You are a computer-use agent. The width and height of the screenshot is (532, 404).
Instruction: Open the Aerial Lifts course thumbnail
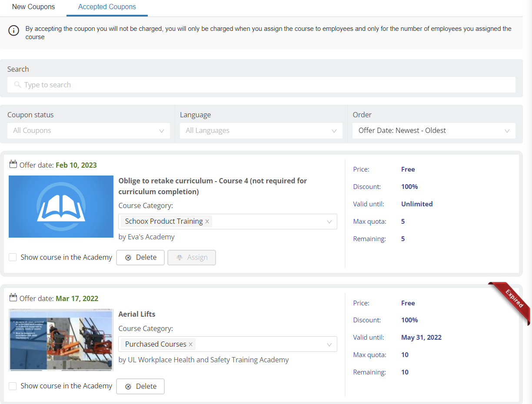point(61,340)
